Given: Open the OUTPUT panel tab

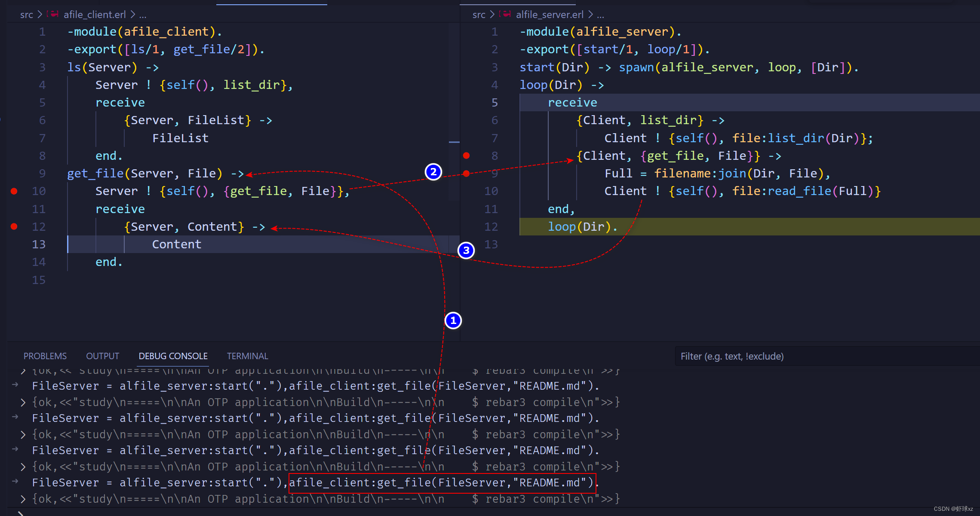Looking at the screenshot, I should (103, 356).
